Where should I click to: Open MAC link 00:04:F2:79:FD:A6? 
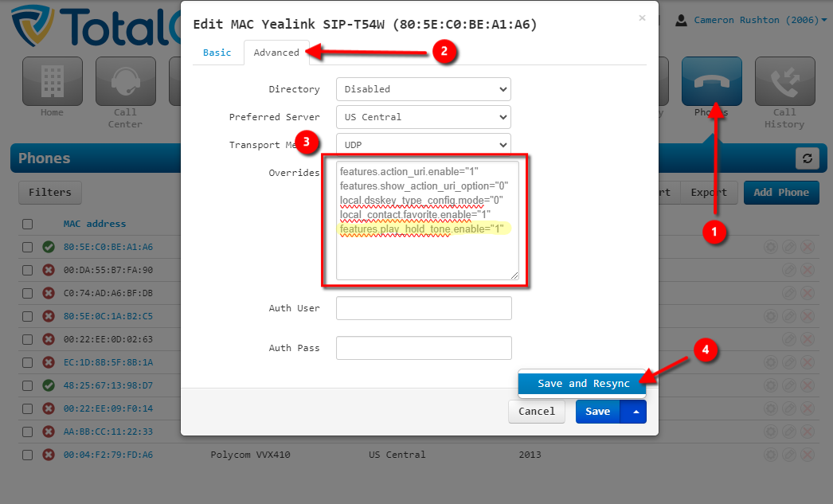108,455
